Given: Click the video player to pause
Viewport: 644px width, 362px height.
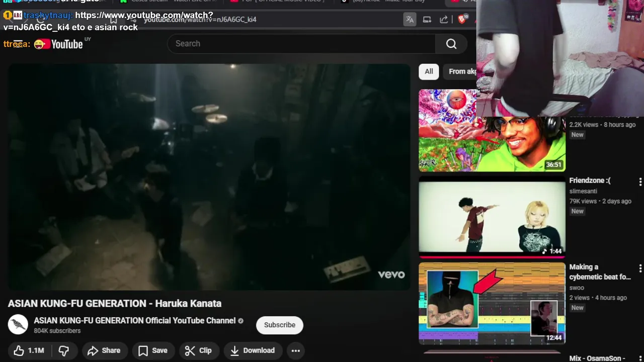Looking at the screenshot, I should pyautogui.click(x=209, y=177).
